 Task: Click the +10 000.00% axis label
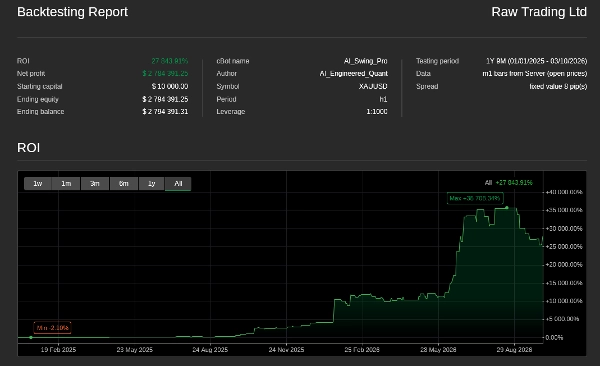coord(564,301)
